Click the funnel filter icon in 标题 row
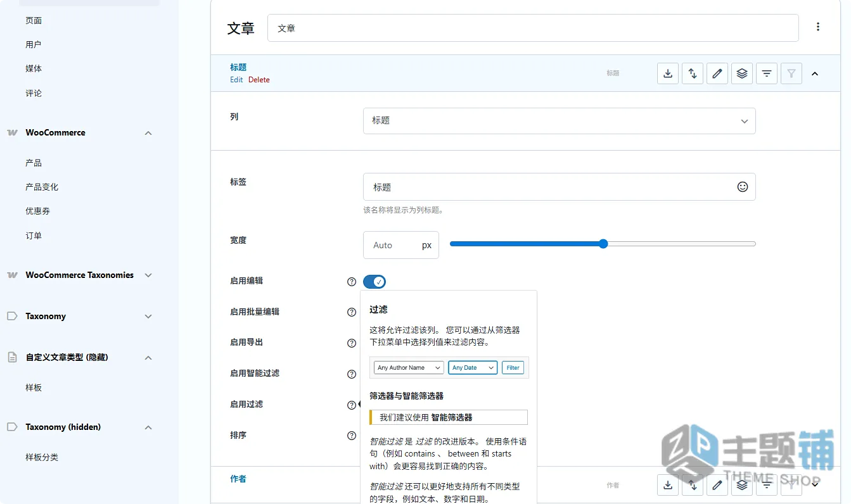851x504 pixels. coord(791,73)
